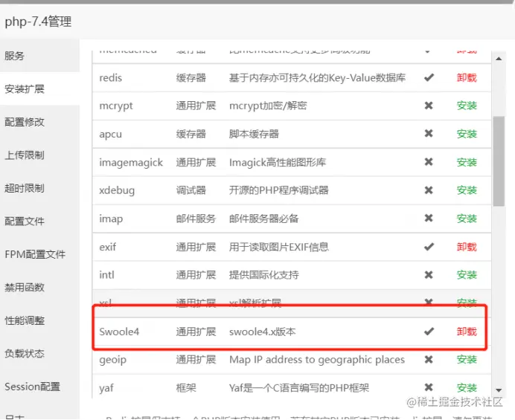Click the geoip extension name

pyautogui.click(x=112, y=361)
